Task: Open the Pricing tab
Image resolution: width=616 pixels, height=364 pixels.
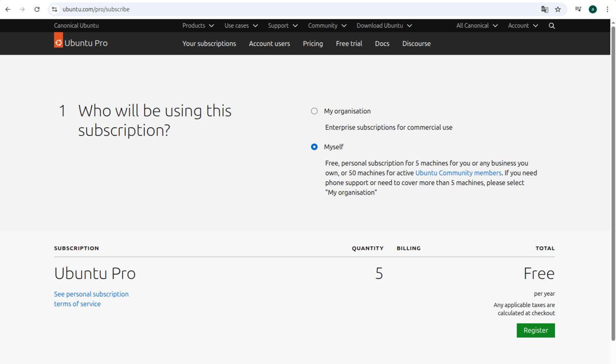Action: coord(313,44)
